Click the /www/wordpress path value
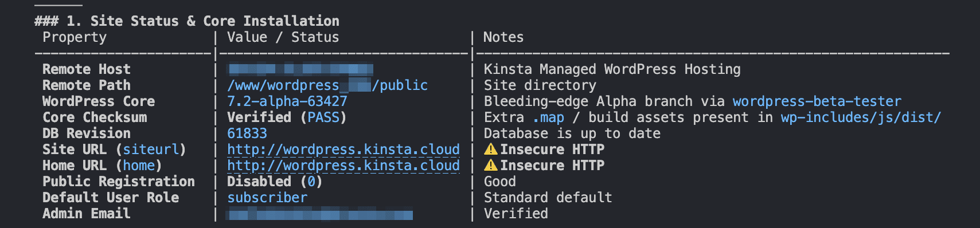The image size is (980, 228). point(327,85)
